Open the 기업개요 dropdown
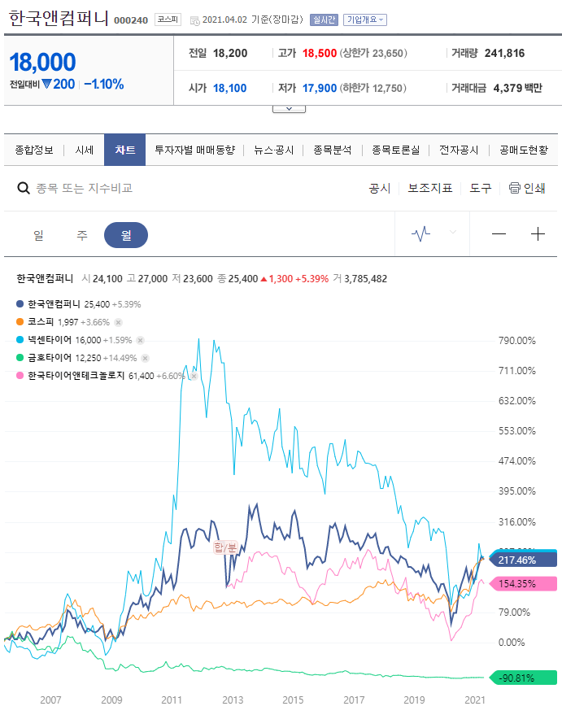This screenshot has height=728, width=562. 364,20
